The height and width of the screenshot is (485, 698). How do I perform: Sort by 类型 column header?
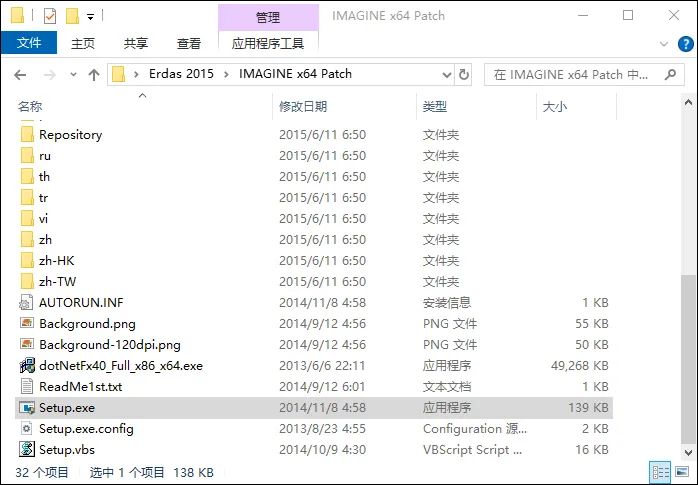[x=435, y=107]
